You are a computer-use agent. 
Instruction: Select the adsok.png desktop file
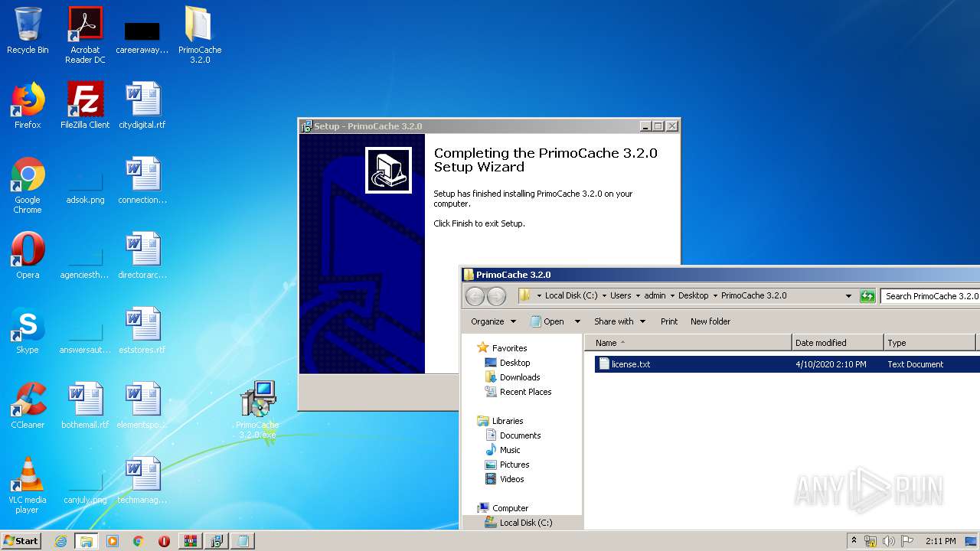click(x=85, y=186)
